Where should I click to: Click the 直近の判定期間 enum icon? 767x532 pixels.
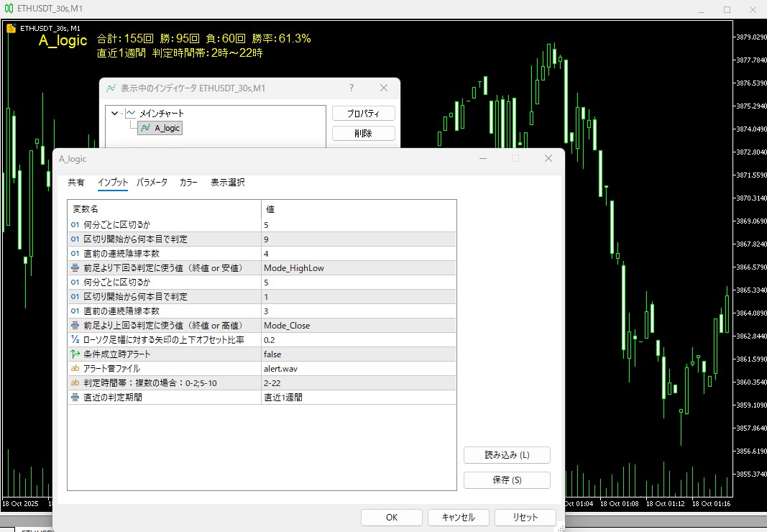coord(75,398)
